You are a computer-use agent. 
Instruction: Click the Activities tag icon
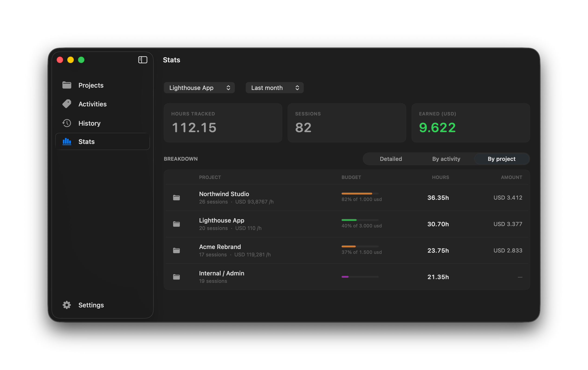[67, 104]
